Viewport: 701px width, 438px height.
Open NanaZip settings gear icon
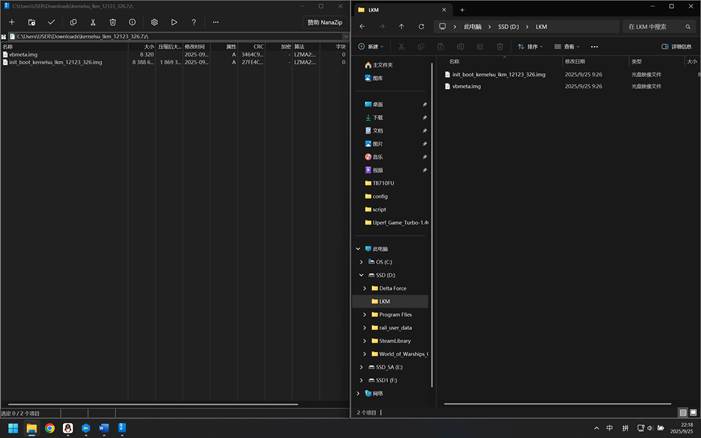[x=154, y=22]
